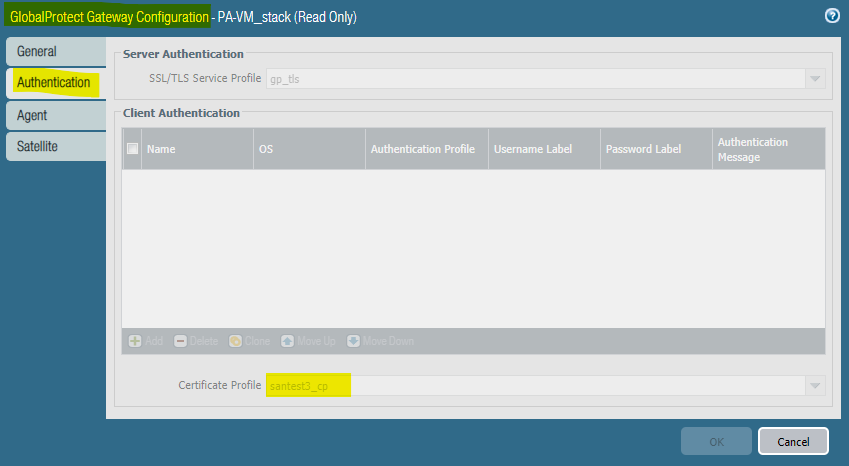The width and height of the screenshot is (849, 466).
Task: Open the help question mark icon
Action: [831, 16]
